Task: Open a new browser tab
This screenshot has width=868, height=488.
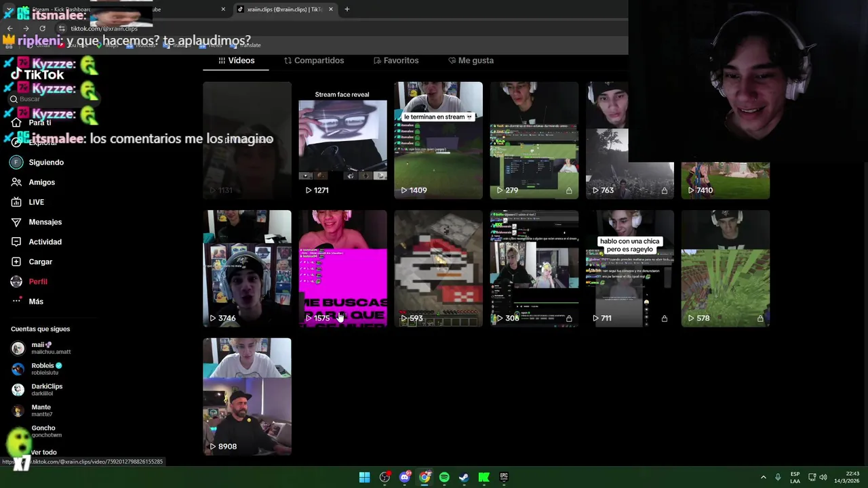Action: coord(347,9)
